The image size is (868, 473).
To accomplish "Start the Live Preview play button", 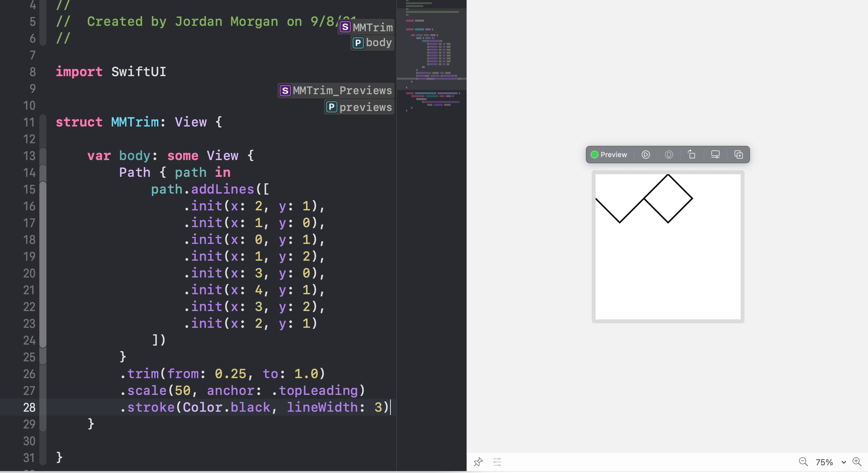I will click(x=646, y=155).
